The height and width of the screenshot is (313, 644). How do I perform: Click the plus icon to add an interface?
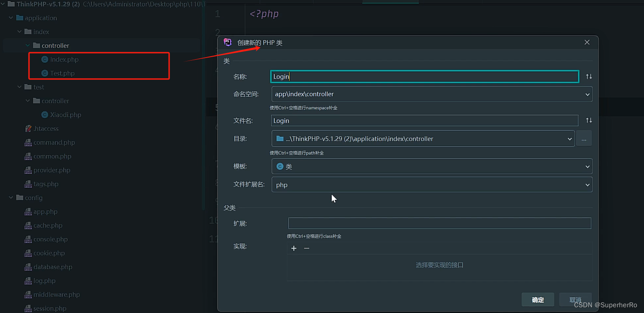pyautogui.click(x=294, y=248)
